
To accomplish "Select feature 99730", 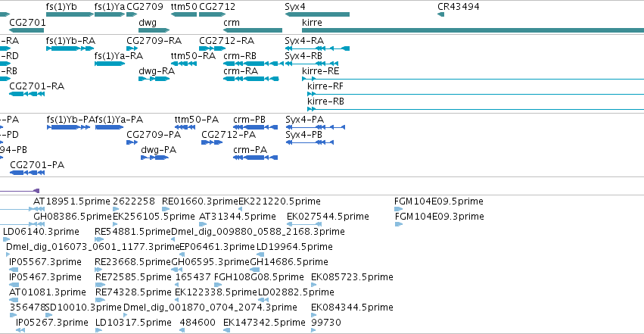I will pyautogui.click(x=313, y=330).
